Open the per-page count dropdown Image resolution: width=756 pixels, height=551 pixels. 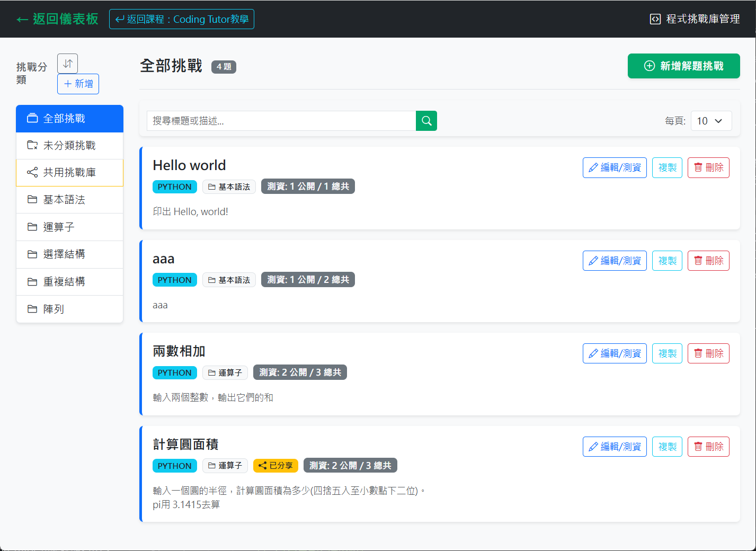pos(711,121)
